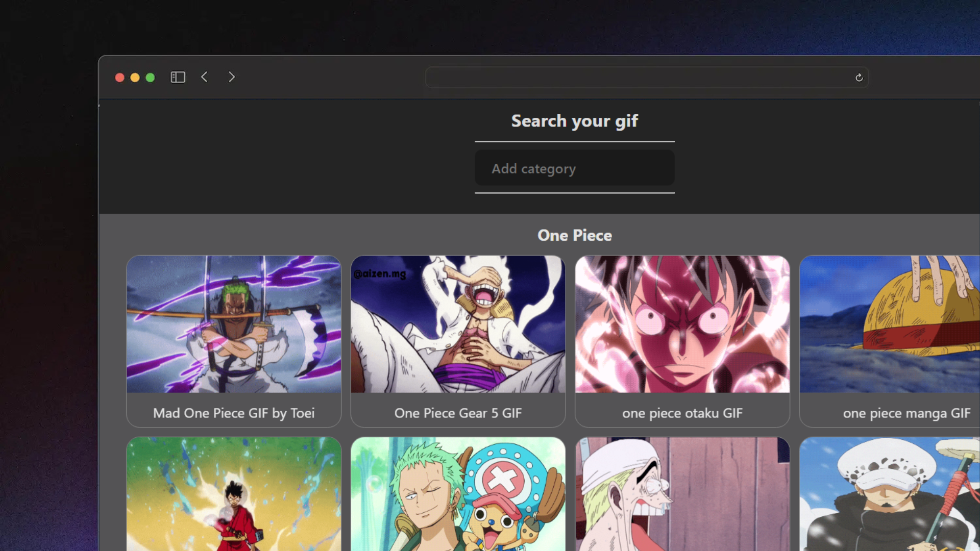Go back with the left arrow
This screenshot has height=551, width=980.
pos(204,77)
